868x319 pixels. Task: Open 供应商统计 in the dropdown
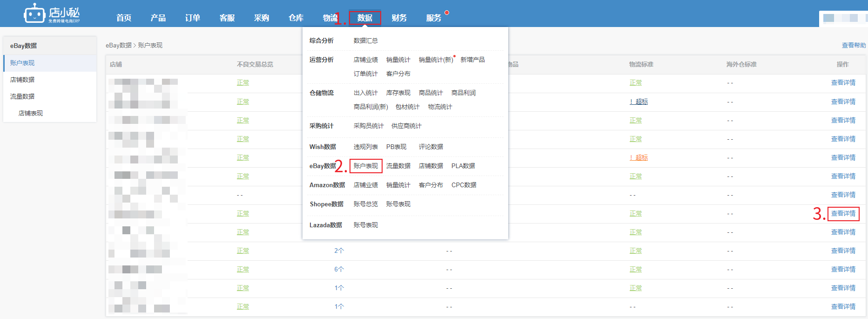pyautogui.click(x=406, y=126)
